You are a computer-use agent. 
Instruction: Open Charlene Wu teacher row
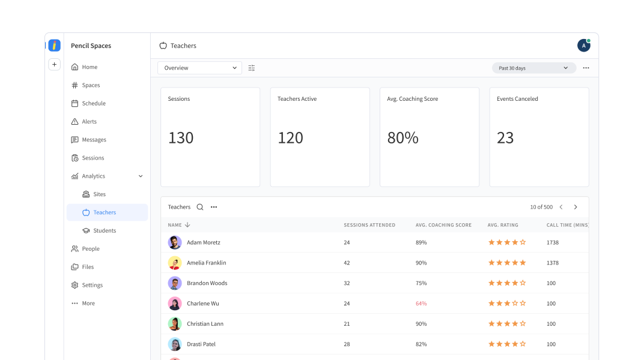(x=375, y=304)
